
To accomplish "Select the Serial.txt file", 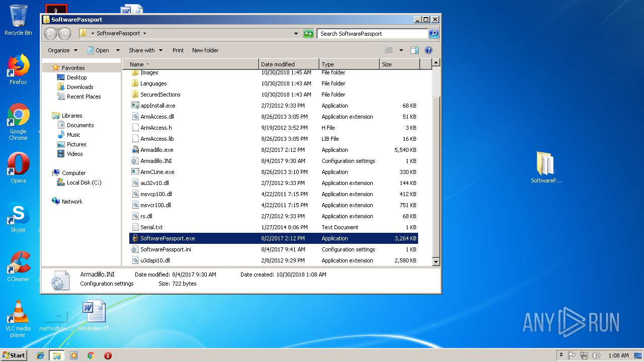I will click(x=274, y=227).
